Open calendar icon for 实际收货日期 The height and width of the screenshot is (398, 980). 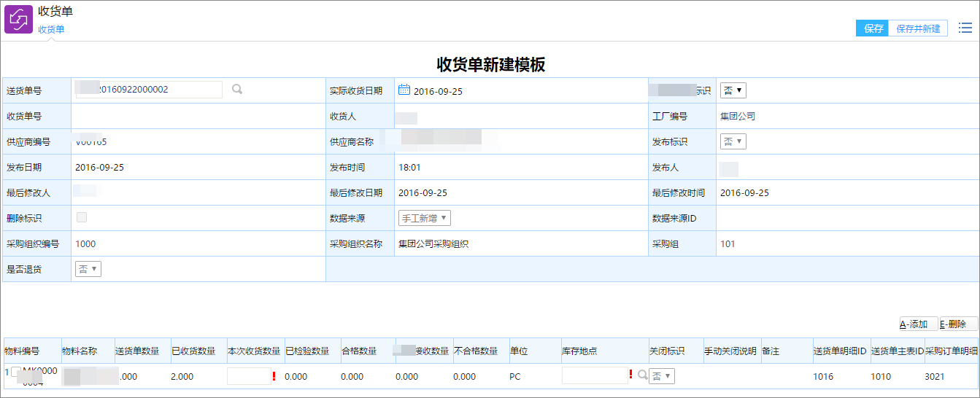tap(404, 90)
